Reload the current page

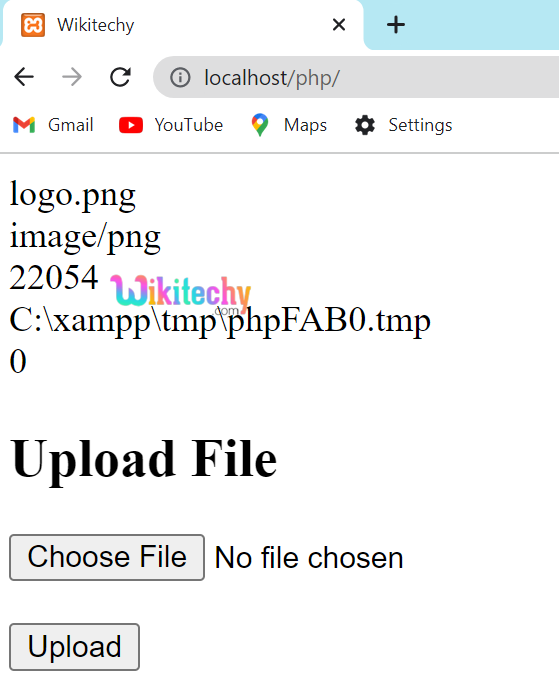point(120,77)
